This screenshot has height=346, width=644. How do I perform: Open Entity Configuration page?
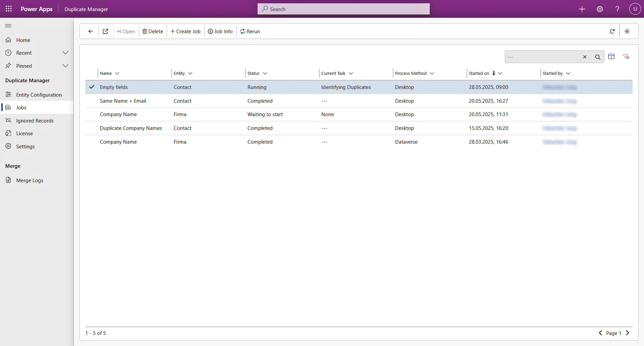(x=37, y=95)
